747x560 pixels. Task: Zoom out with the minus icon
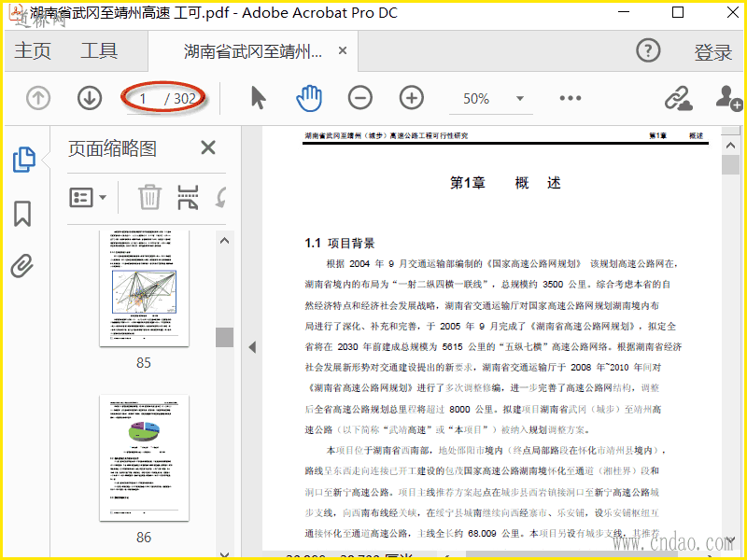(360, 99)
